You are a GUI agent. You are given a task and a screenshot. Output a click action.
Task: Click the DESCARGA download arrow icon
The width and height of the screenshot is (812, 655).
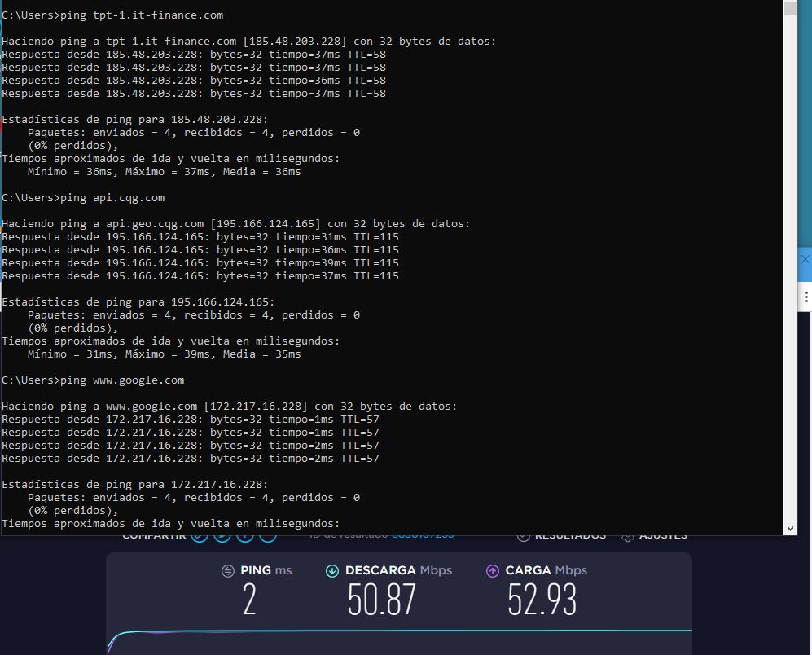pyautogui.click(x=332, y=571)
